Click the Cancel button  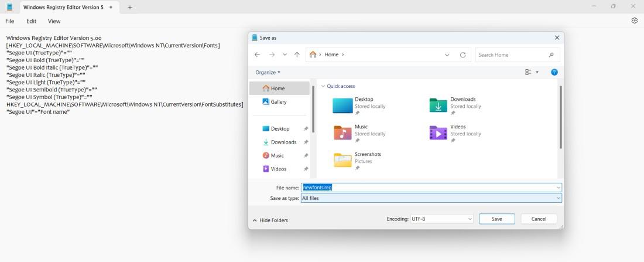(x=539, y=219)
